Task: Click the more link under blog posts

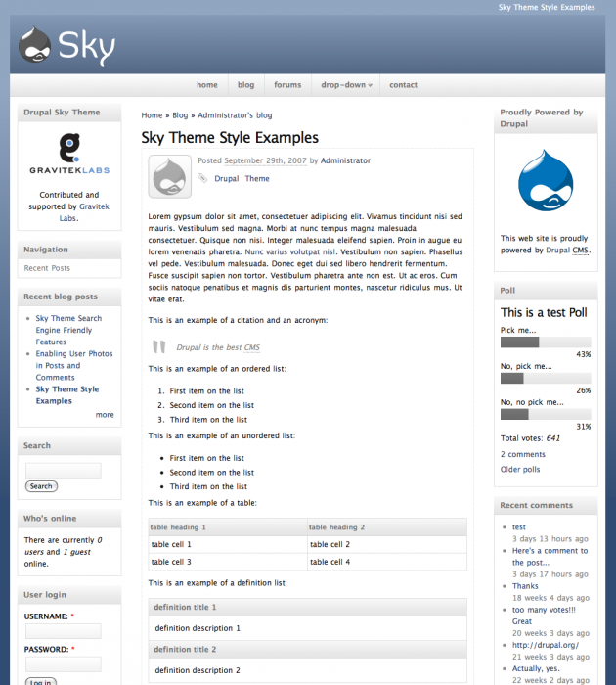Action: click(105, 415)
